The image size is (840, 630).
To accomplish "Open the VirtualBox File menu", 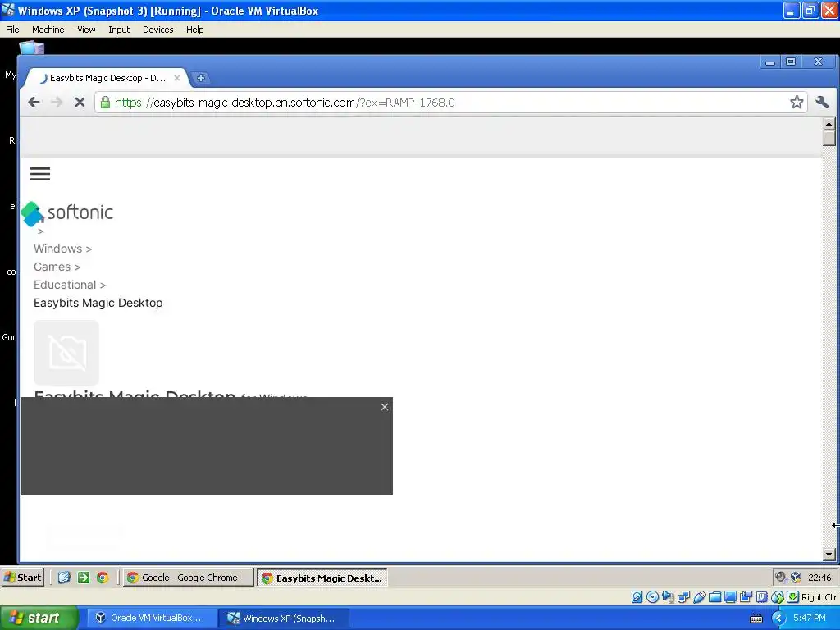I will (12, 30).
